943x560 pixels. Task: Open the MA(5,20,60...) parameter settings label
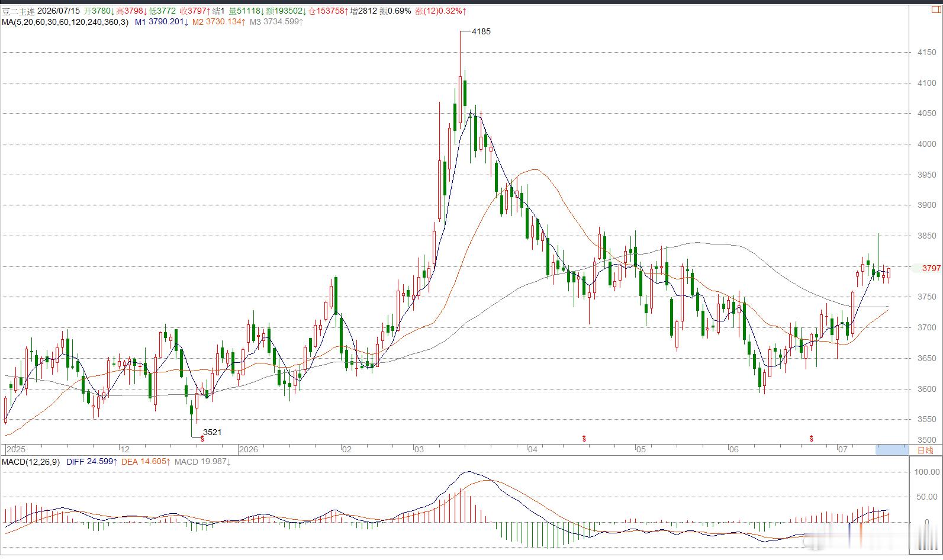tap(65, 22)
